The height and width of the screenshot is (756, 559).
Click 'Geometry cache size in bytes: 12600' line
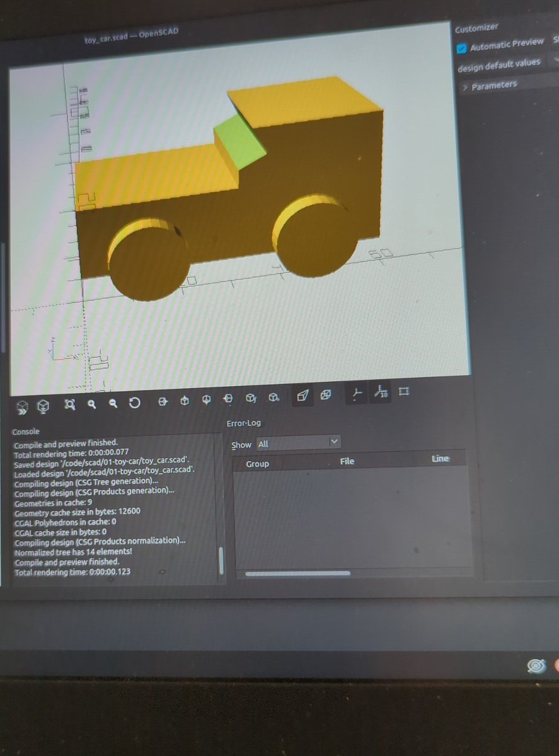point(77,512)
